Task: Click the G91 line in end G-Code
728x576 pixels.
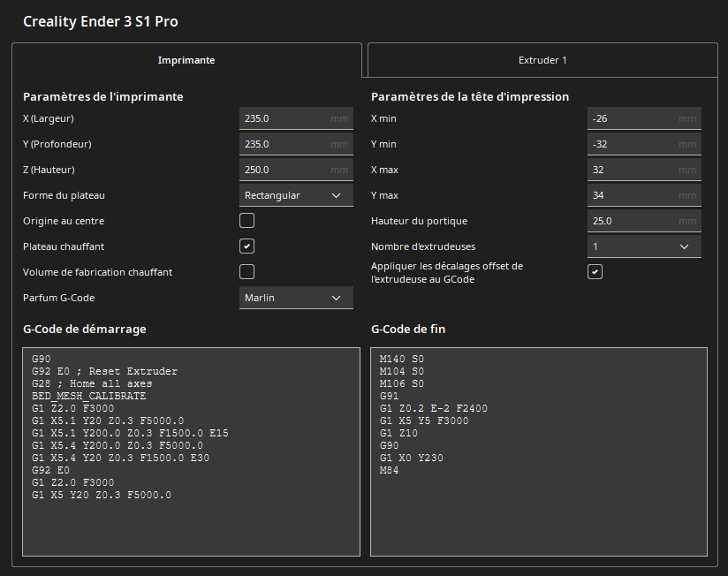Action: (389, 396)
